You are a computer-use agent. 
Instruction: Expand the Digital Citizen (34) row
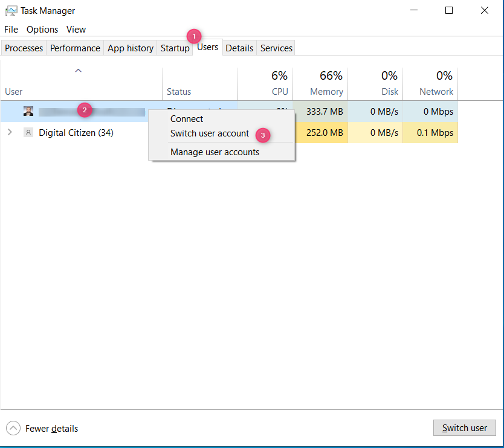[x=10, y=132]
